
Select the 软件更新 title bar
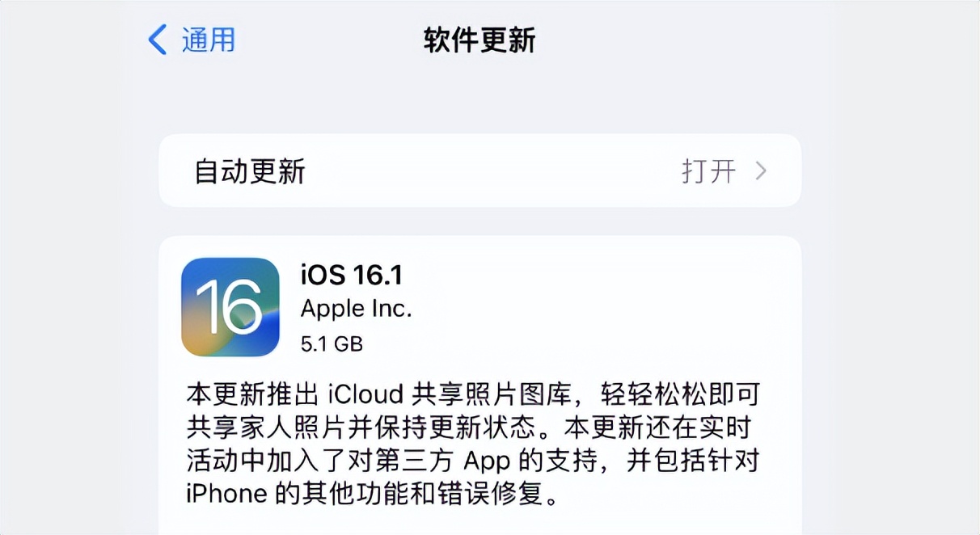(478, 40)
